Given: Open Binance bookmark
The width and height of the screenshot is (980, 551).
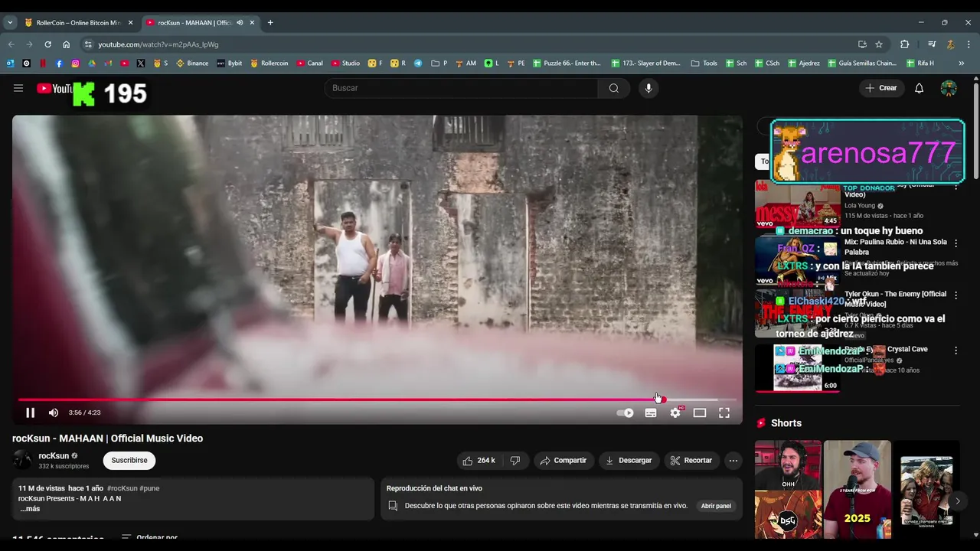Looking at the screenshot, I should (x=192, y=64).
